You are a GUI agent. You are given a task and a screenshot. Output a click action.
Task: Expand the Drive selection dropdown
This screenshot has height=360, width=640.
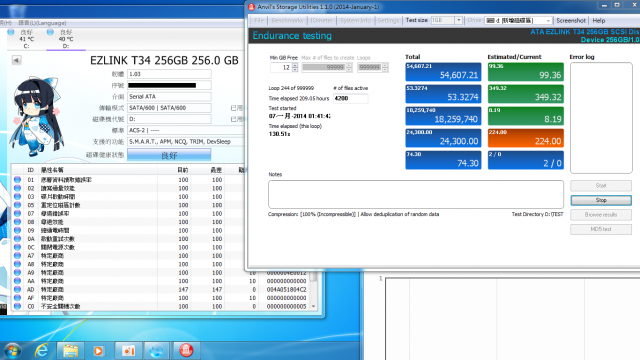[x=548, y=20]
